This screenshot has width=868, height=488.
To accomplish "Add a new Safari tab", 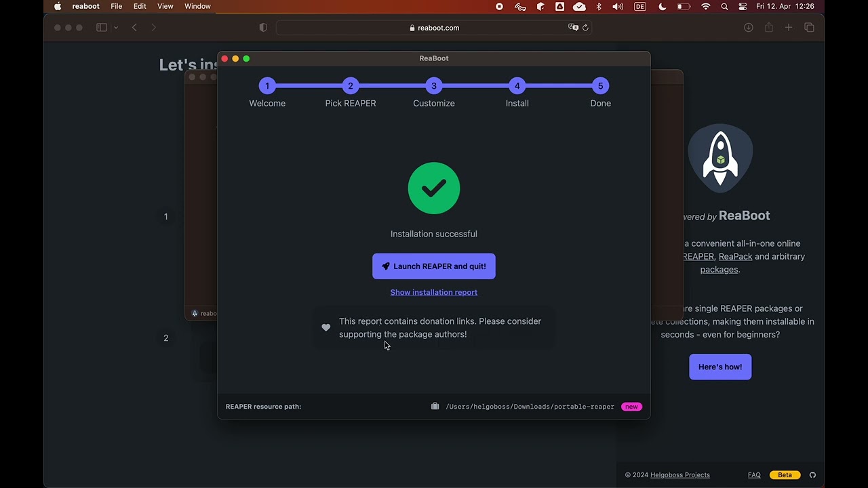I will point(789,28).
